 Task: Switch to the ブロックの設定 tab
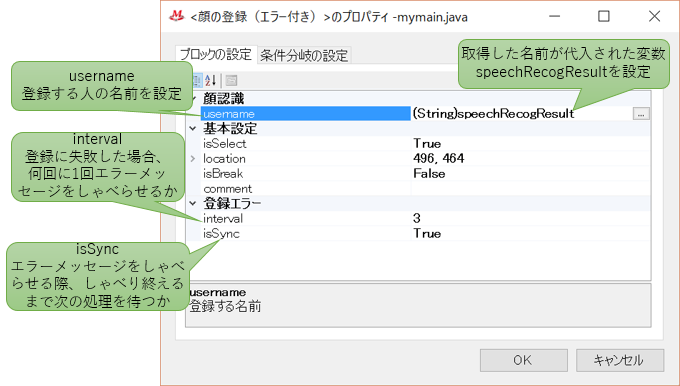[x=216, y=55]
